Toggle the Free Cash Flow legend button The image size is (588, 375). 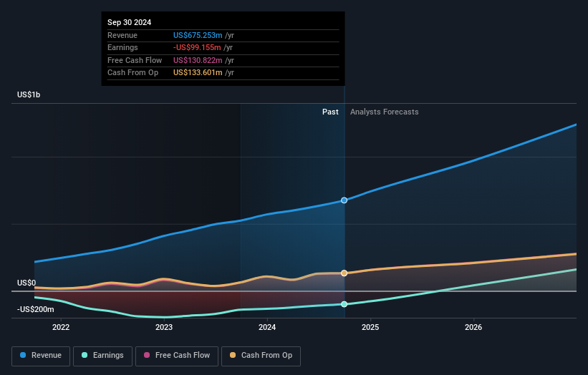pyautogui.click(x=177, y=356)
